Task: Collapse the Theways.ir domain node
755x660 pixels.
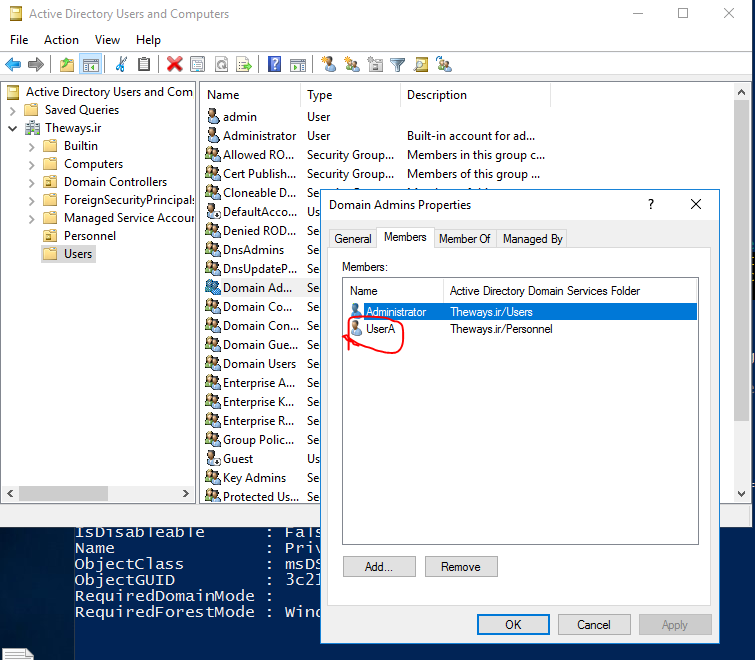Action: (x=12, y=128)
